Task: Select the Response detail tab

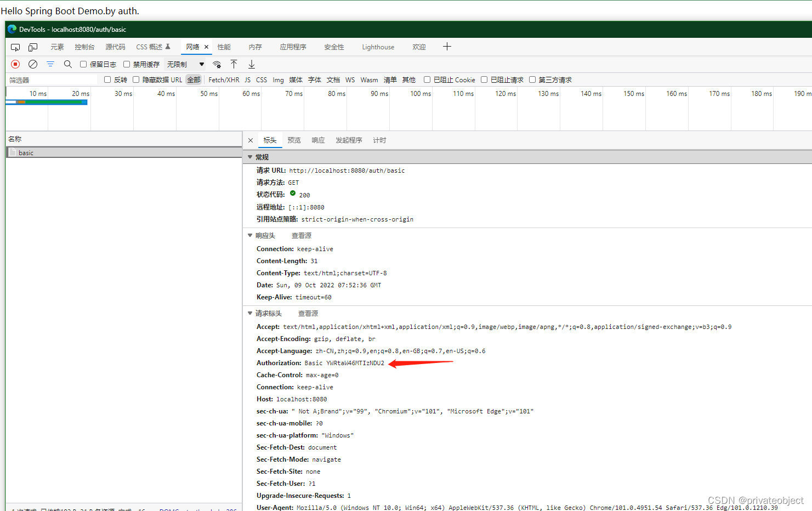Action: pos(318,140)
